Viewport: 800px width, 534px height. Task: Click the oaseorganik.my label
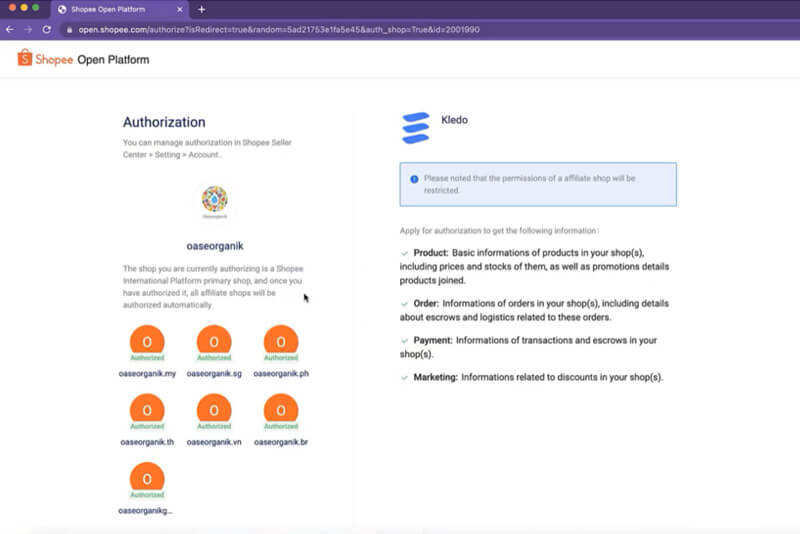[x=147, y=373]
